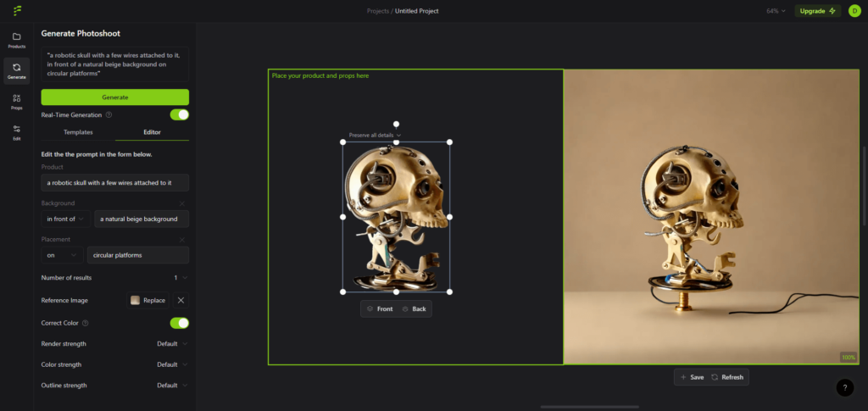Click the green Generate button
Image resolution: width=868 pixels, height=411 pixels.
[x=115, y=97]
